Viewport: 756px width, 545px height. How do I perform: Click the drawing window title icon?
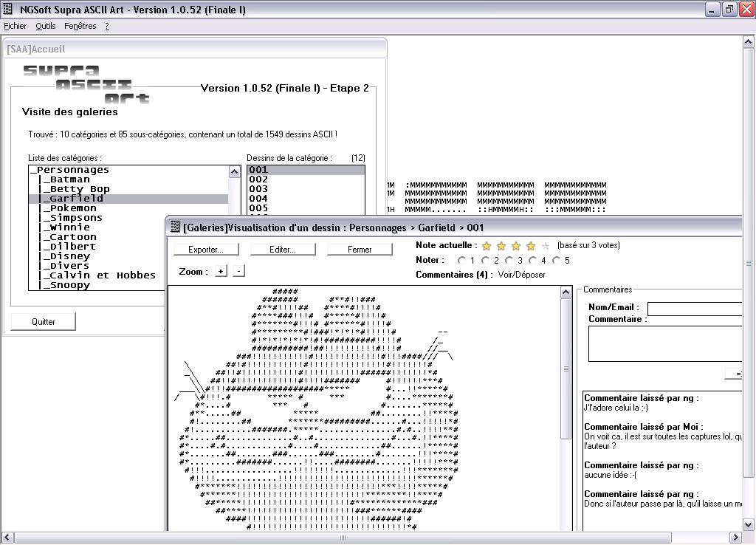[175, 227]
